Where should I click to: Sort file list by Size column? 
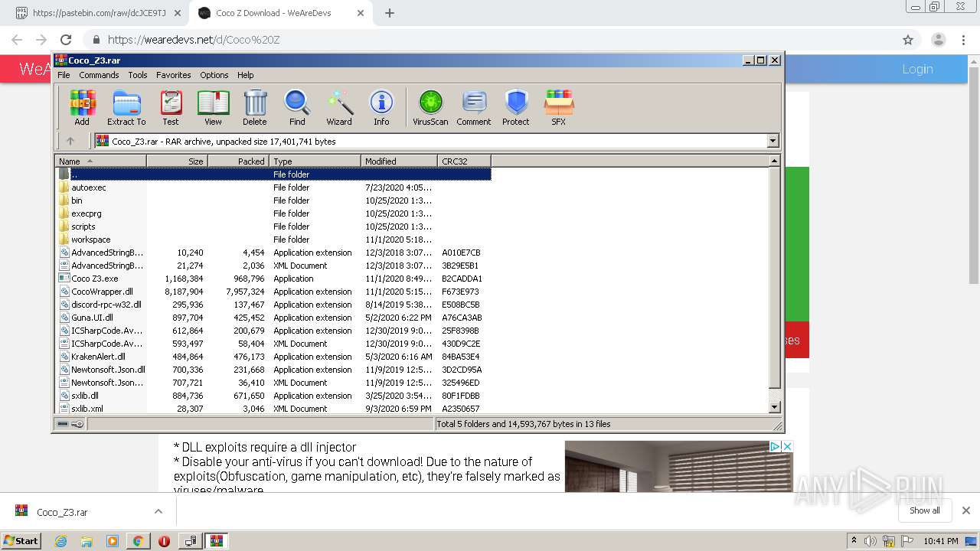[177, 161]
